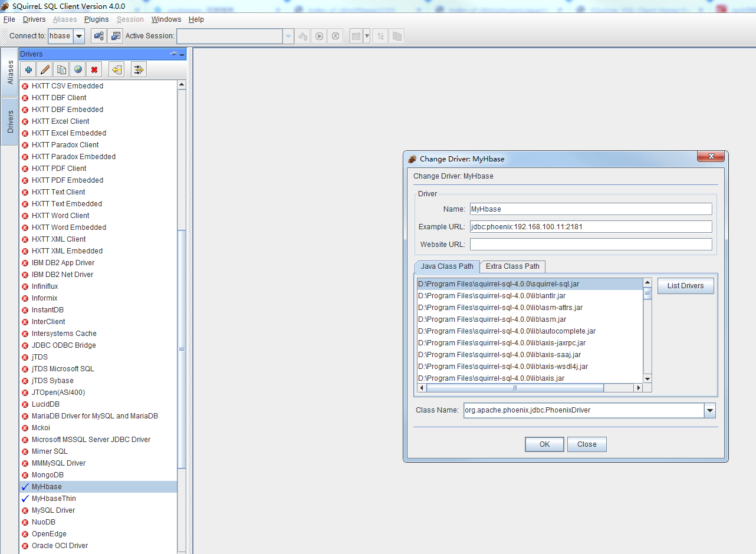The height and width of the screenshot is (554, 756).
Task: Select the asm-attrs.jar class path entry
Action: pyautogui.click(x=530, y=308)
